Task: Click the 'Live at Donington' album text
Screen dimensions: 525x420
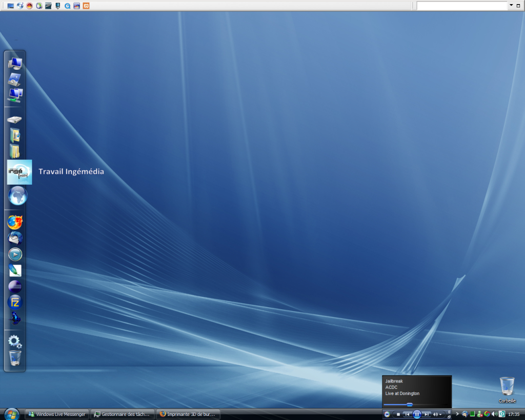Action: [x=402, y=393]
